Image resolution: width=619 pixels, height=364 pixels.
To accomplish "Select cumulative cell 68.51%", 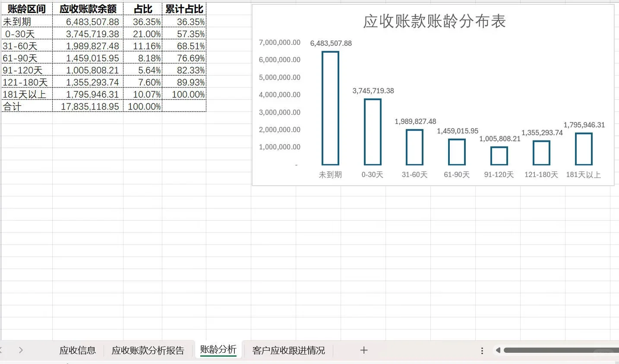I will (x=184, y=46).
